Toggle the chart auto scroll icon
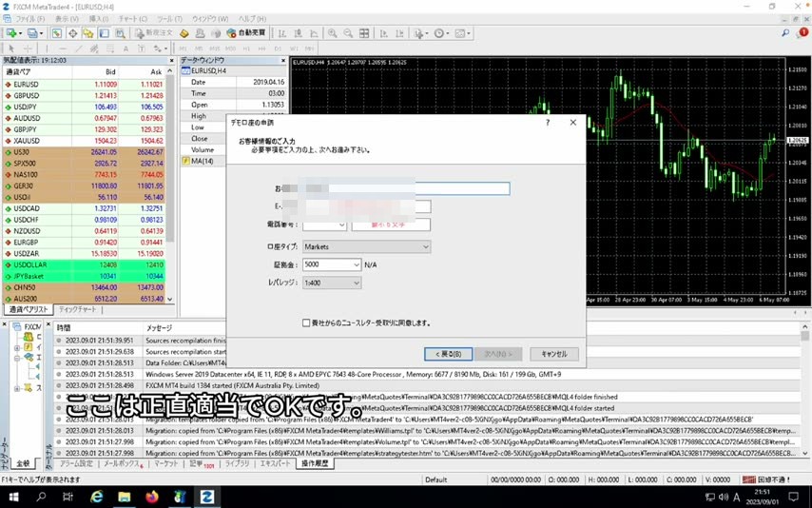Viewport: 812px width, 508px height. (384, 33)
